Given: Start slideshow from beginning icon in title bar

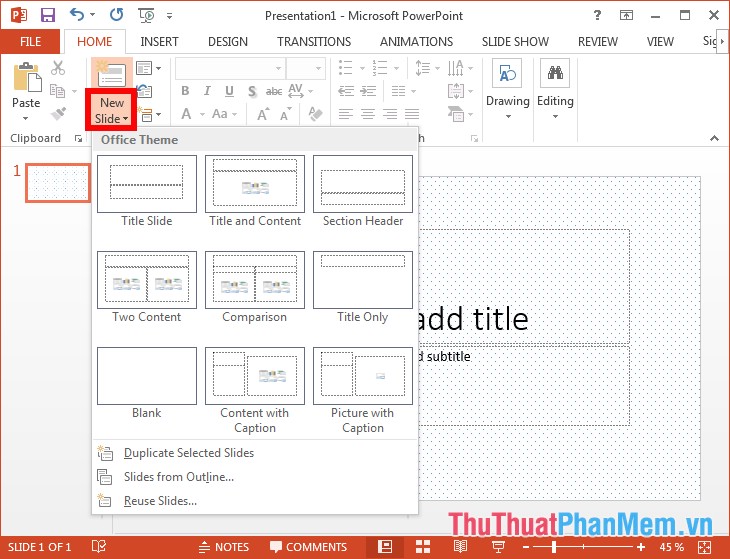Looking at the screenshot, I should tap(147, 15).
